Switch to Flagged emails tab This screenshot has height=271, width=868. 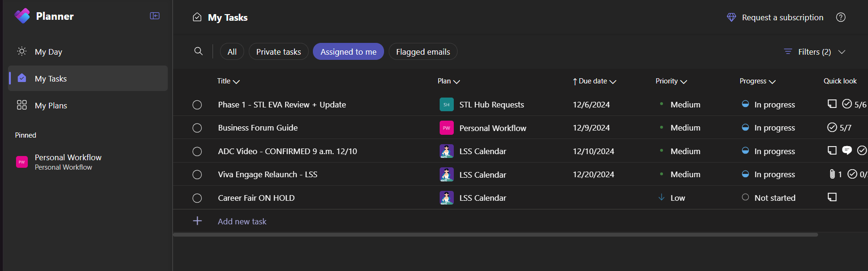[423, 51]
